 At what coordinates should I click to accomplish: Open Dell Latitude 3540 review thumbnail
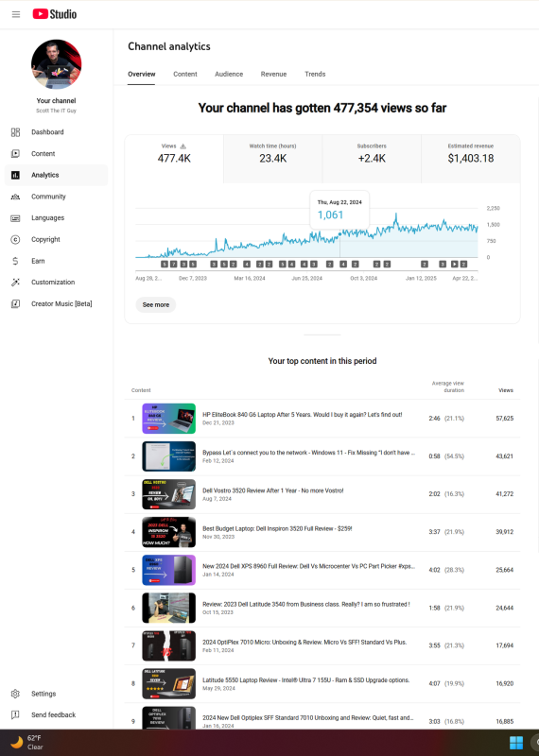pos(169,608)
